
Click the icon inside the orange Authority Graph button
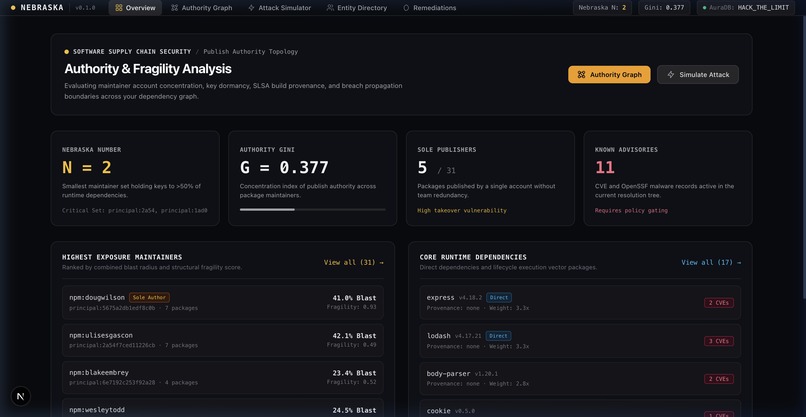581,75
